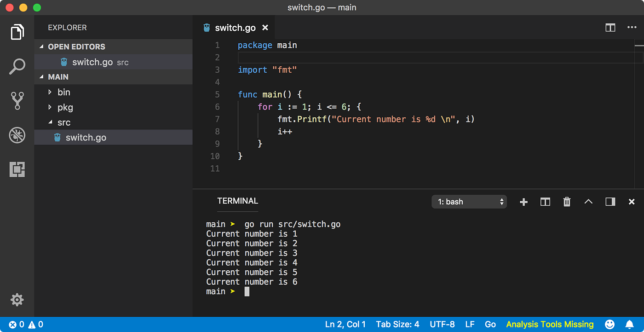Click 'Analysis Tools Missing' in status bar
The image size is (644, 332).
pos(549,324)
